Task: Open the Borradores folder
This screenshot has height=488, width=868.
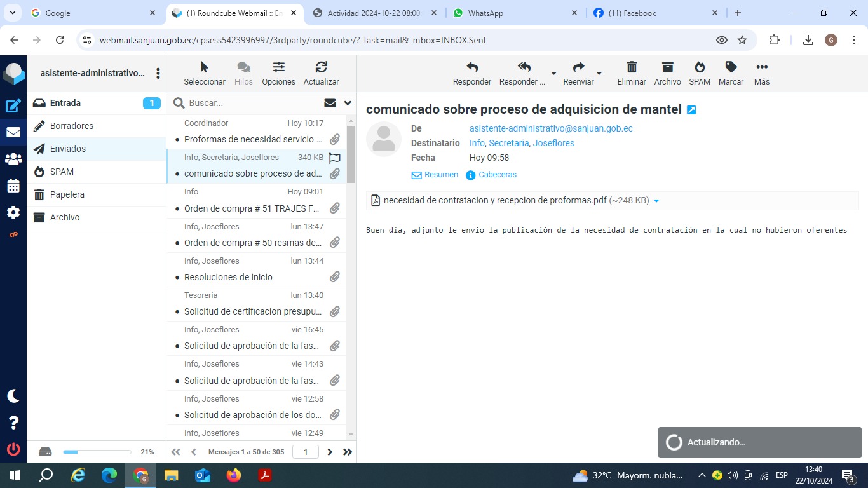Action: tap(72, 126)
